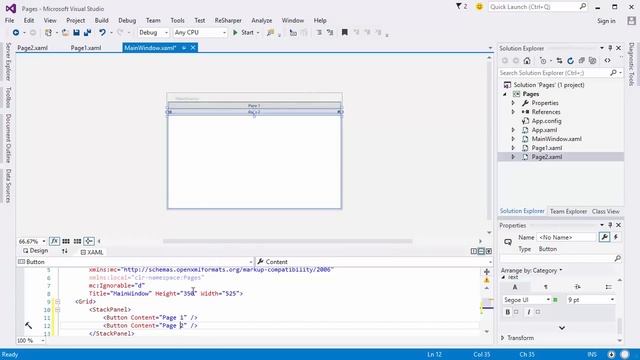Open event handlers lightning icon
Image resolution: width=640 pixels, height=360 pixels.
616,237
